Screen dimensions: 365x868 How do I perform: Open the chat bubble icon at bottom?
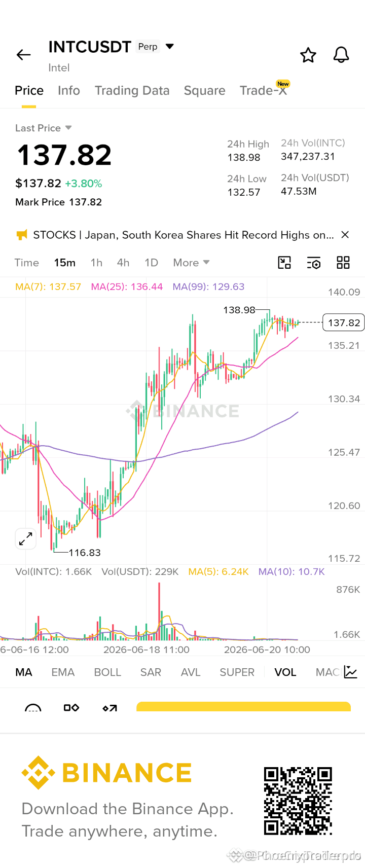click(x=33, y=708)
